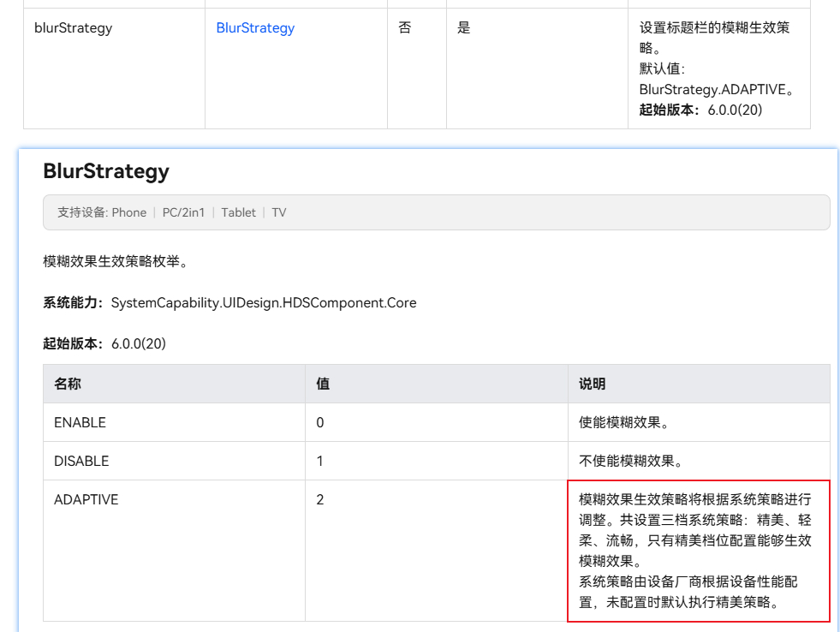This screenshot has width=840, height=632.
Task: Click "TV" in supported devices bar
Action: pyautogui.click(x=279, y=212)
